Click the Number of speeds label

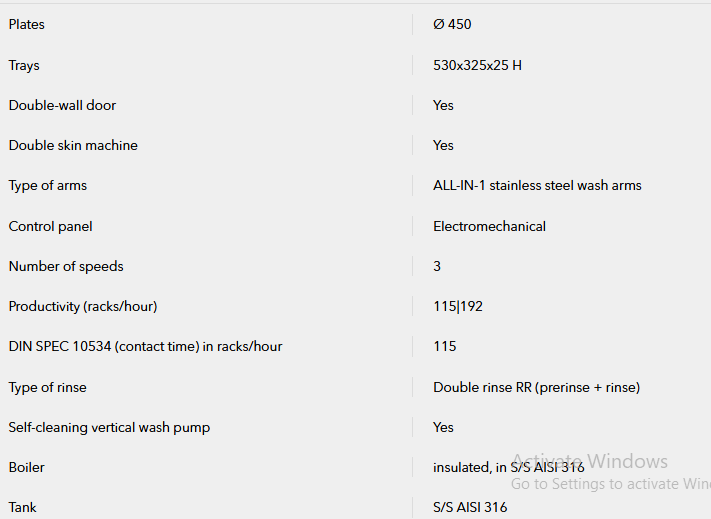(66, 267)
